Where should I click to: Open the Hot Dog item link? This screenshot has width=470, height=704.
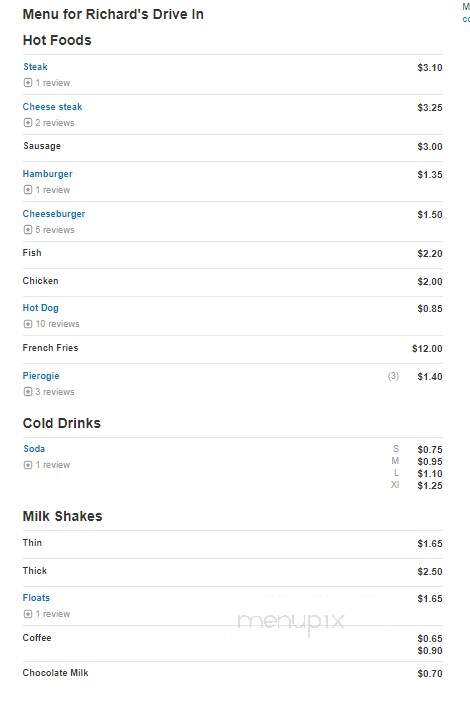pos(41,308)
